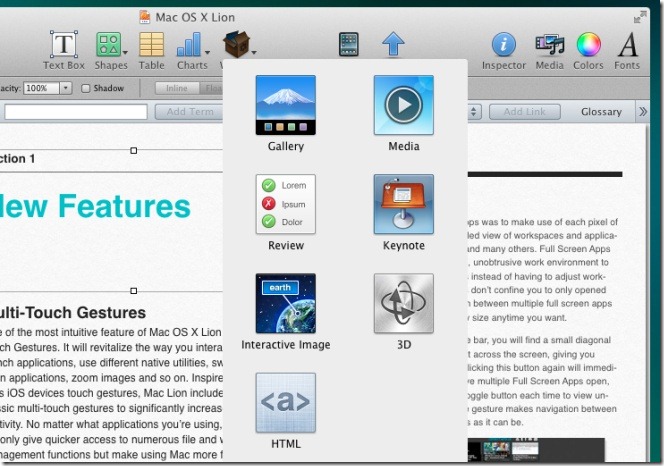Click the top selection handle of the title box
The image size is (664, 466).
(x=134, y=150)
